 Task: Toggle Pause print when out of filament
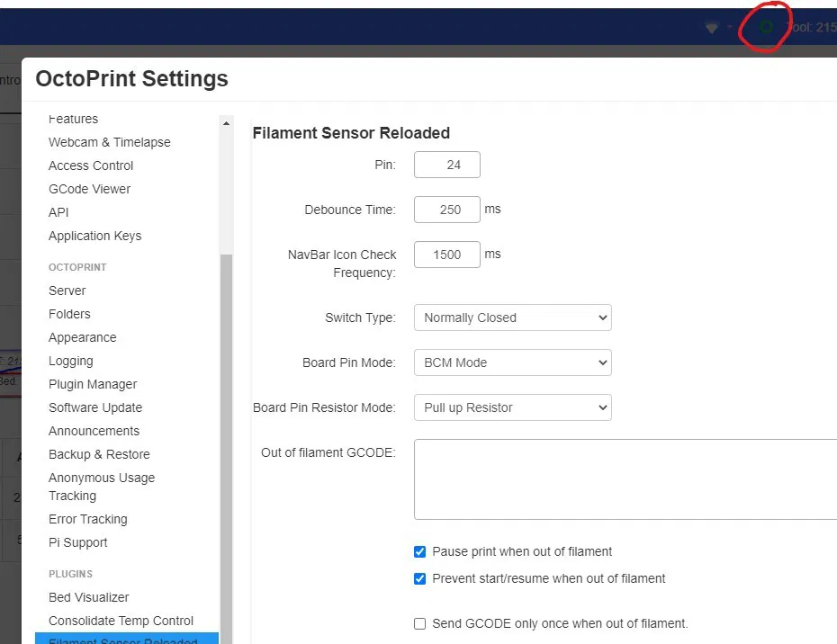tap(419, 551)
